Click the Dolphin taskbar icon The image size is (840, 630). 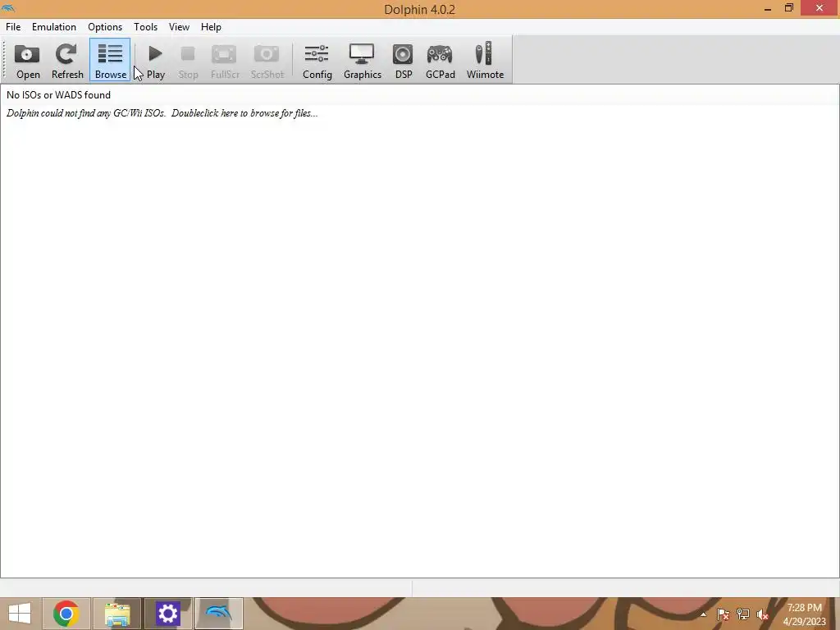pyautogui.click(x=218, y=614)
